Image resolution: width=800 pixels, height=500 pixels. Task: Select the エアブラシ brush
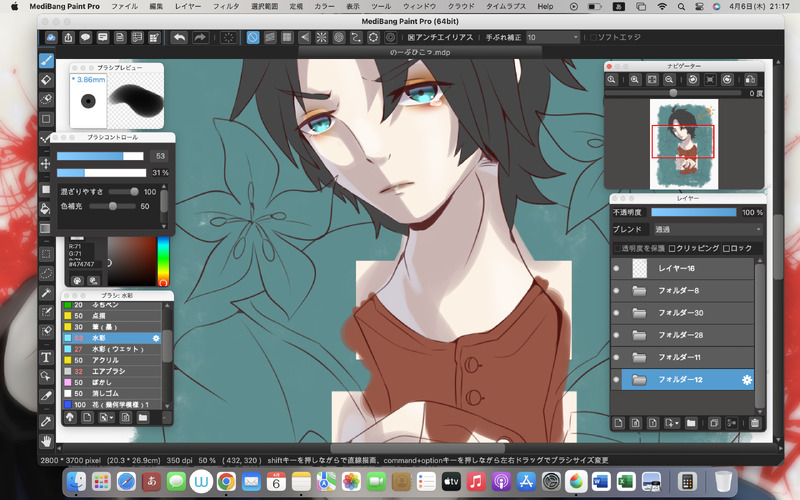tap(112, 371)
